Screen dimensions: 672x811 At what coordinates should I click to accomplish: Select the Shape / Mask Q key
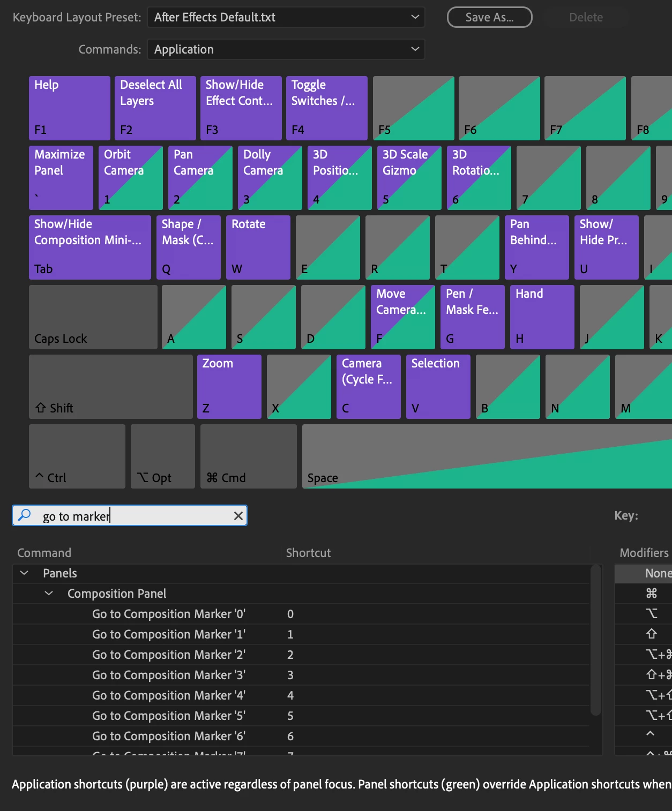click(x=189, y=247)
